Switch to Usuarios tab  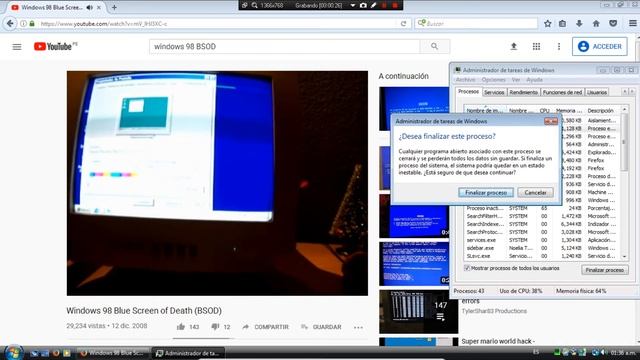(596, 93)
